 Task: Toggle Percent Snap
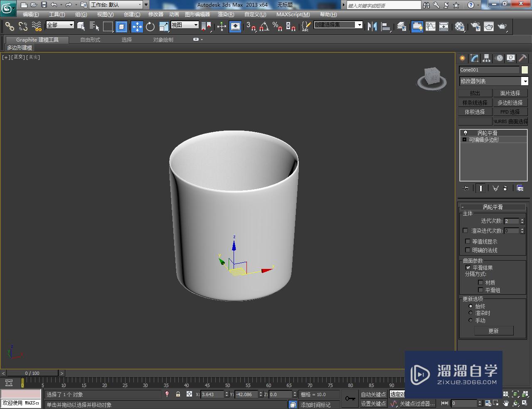[277, 27]
